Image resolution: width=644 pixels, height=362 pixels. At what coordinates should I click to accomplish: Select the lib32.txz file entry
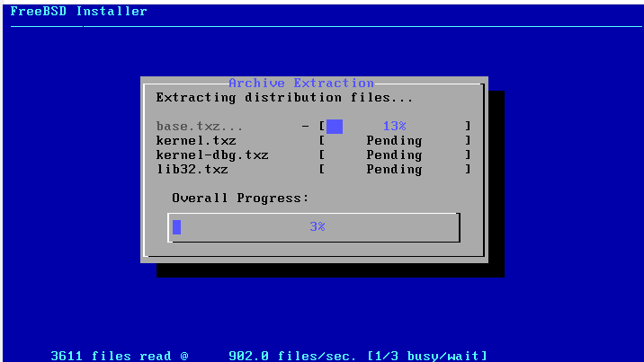point(192,170)
